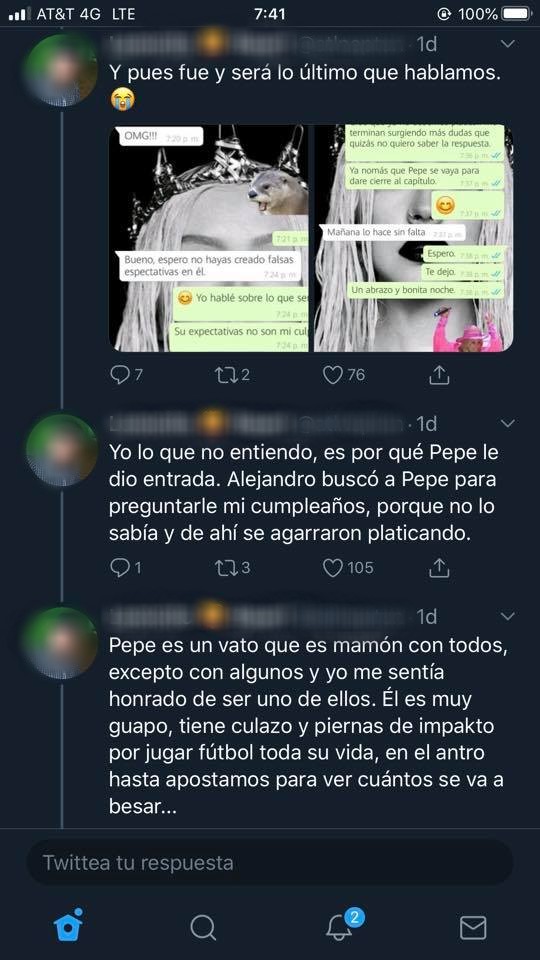
Task: Open right WhatsApp screenshot with 'Mañana lo hace'
Action: (x=414, y=238)
